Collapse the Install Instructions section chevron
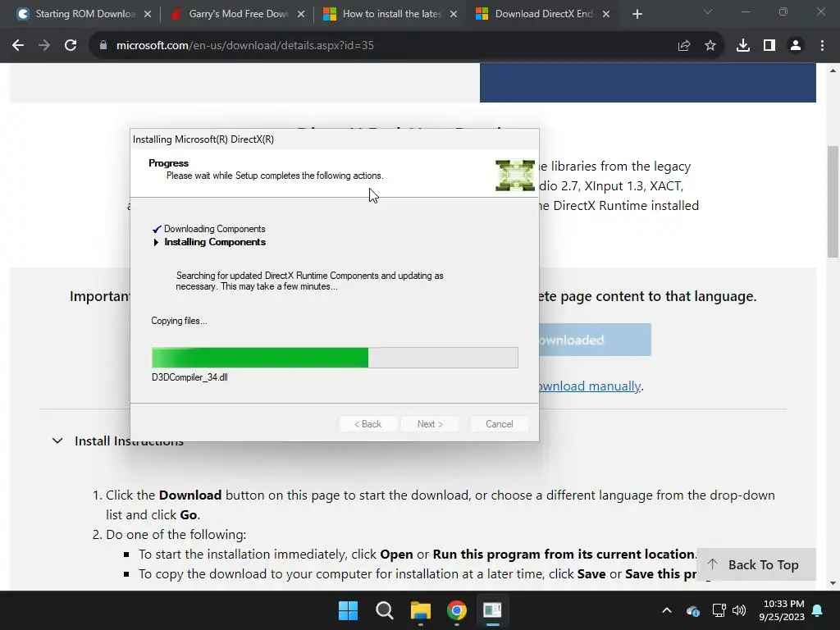Viewport: 840px width, 630px height. click(57, 441)
